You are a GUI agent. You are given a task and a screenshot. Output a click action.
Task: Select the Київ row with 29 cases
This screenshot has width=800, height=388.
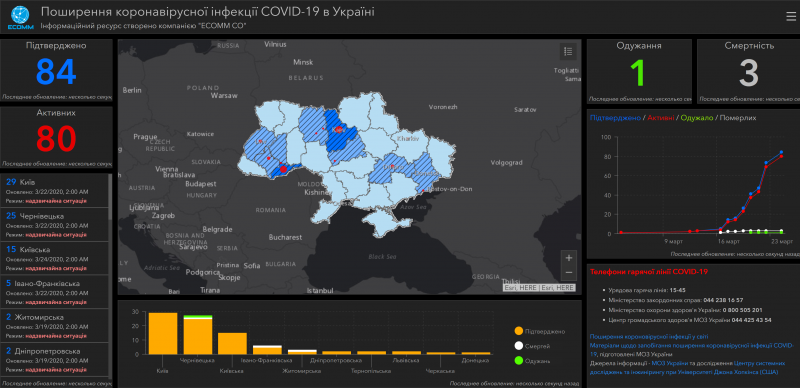54,191
